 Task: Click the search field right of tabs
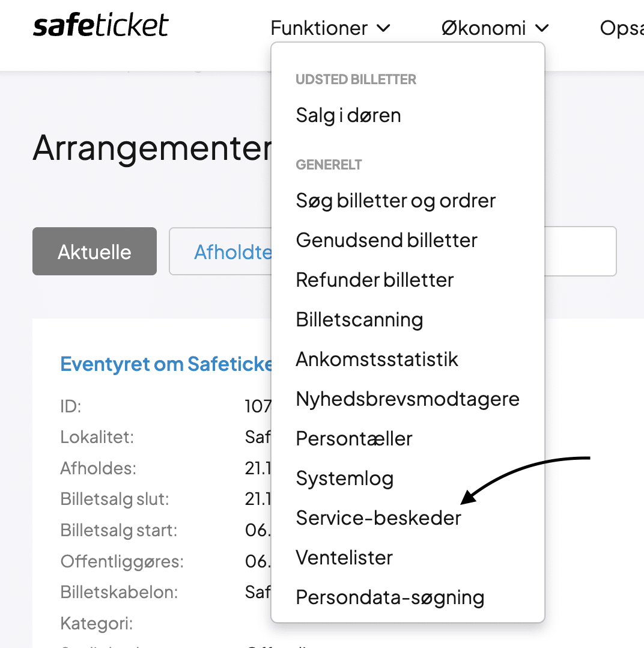(x=580, y=251)
